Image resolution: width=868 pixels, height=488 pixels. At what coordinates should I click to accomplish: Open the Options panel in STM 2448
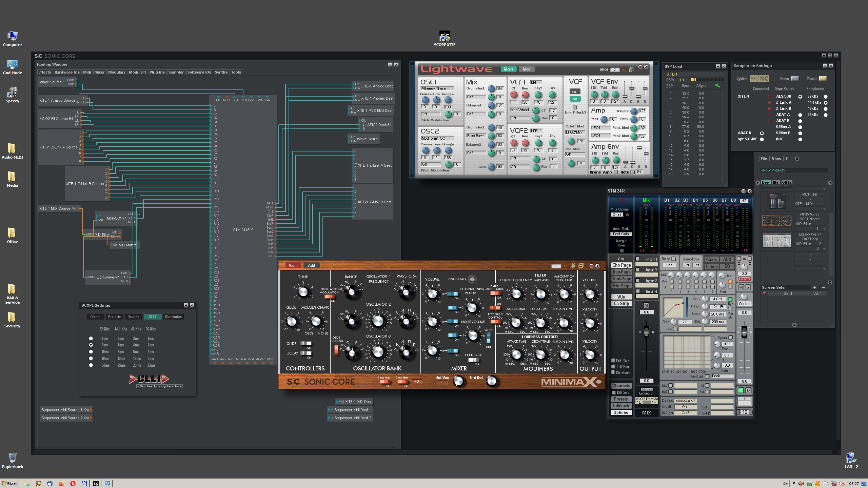click(x=621, y=412)
